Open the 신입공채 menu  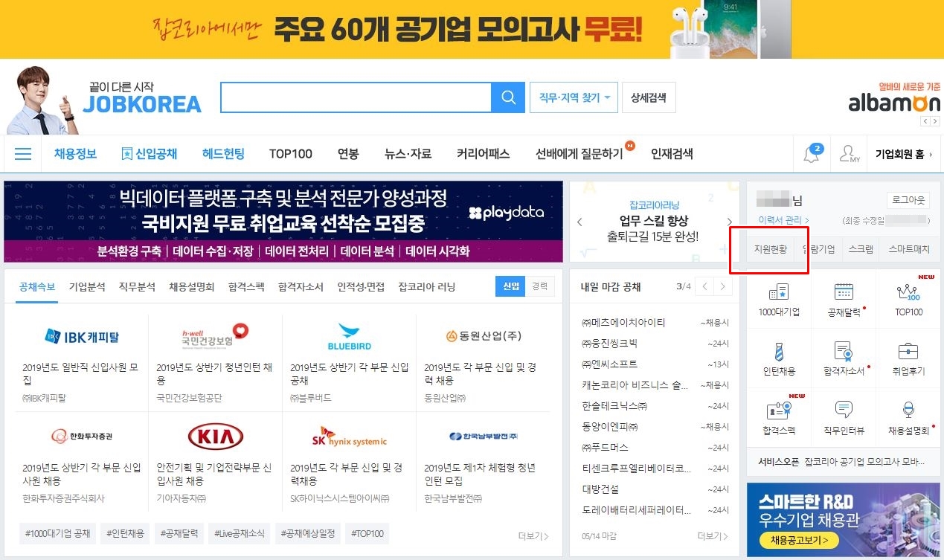coord(150,154)
